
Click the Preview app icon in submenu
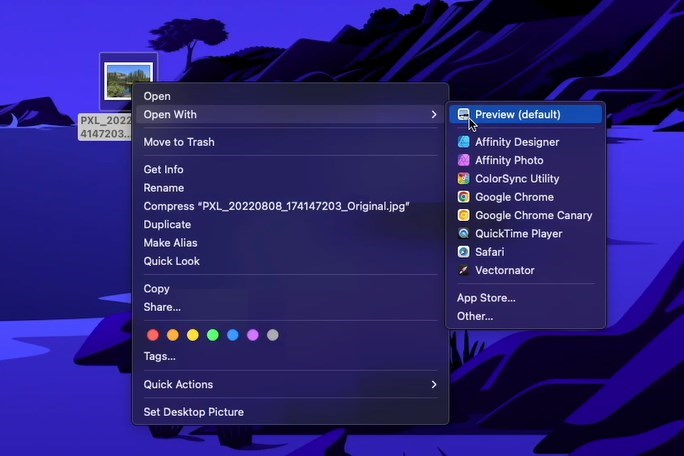[463, 114]
